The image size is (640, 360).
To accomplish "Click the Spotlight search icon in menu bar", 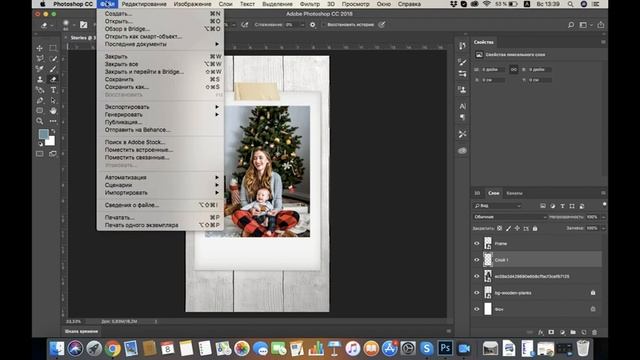I will coord(570,4).
